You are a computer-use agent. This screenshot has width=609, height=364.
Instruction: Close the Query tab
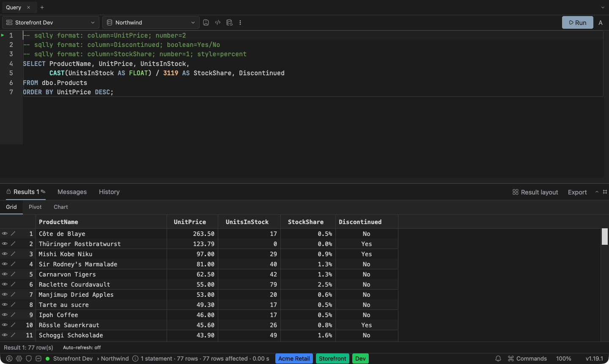(x=28, y=7)
